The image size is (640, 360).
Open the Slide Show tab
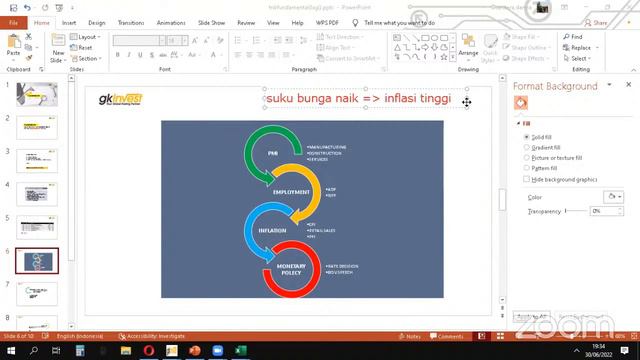[x=211, y=23]
